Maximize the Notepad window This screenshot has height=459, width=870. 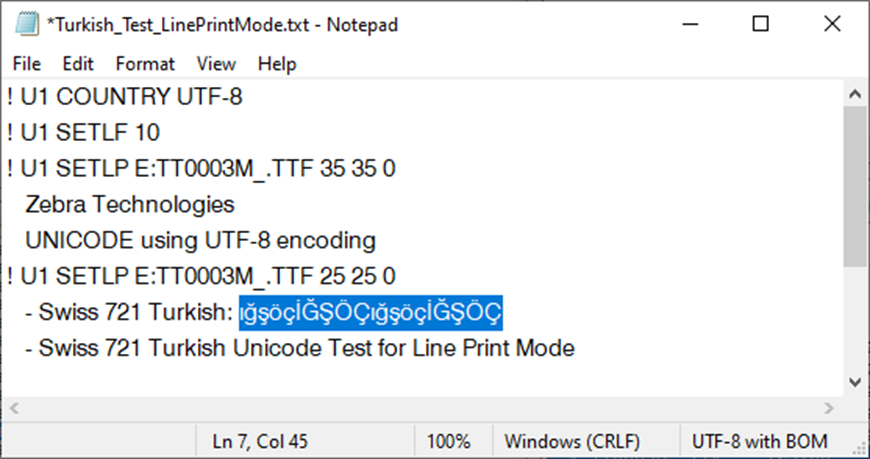point(761,24)
